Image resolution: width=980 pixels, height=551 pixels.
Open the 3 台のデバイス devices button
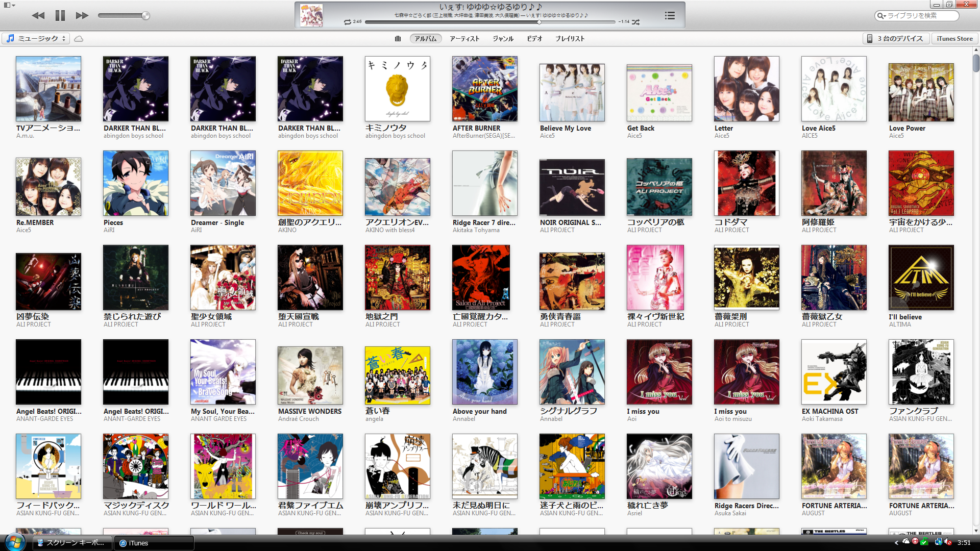[x=896, y=38]
